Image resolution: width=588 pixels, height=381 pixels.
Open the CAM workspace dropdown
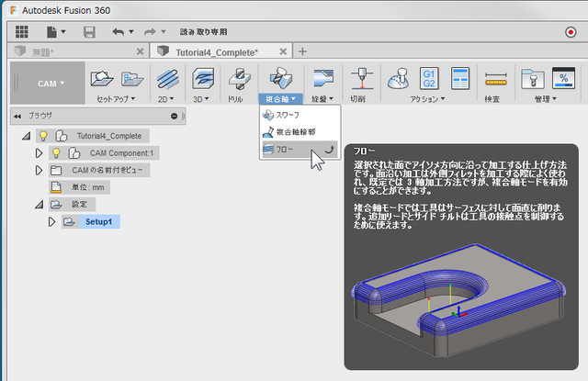(x=51, y=84)
